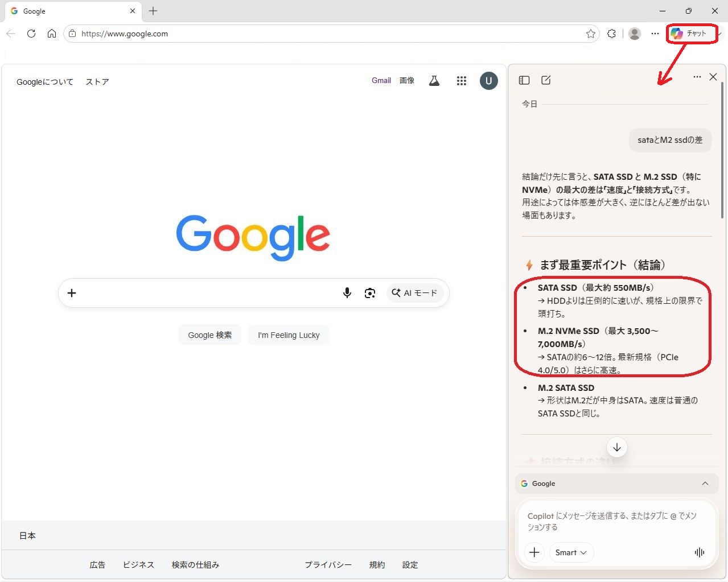
Task: Click the plus icon in search box
Action: point(72,293)
